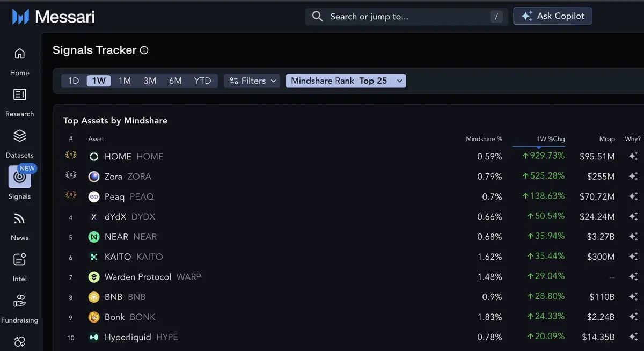Open the Filters dropdown
The image size is (644, 351).
click(x=252, y=81)
